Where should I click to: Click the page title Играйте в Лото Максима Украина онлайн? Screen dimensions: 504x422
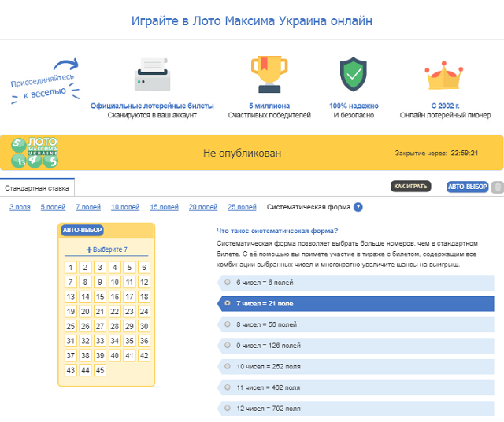pos(252,21)
